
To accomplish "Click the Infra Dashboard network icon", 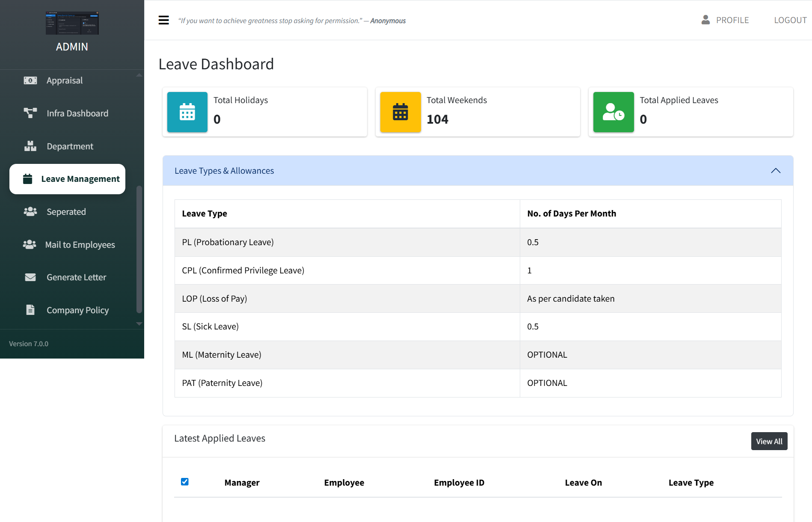I will 30,113.
